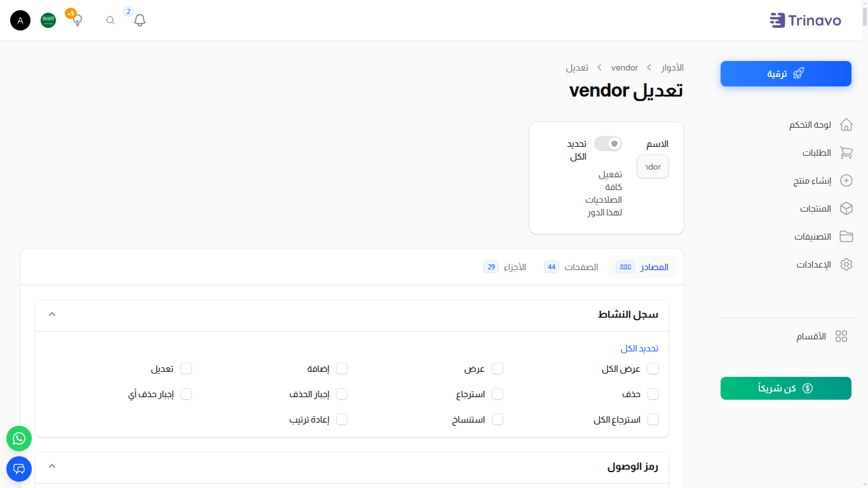Go to الأدوار breadcrumb
Viewport: 868px width, 488px height.
pyautogui.click(x=672, y=67)
